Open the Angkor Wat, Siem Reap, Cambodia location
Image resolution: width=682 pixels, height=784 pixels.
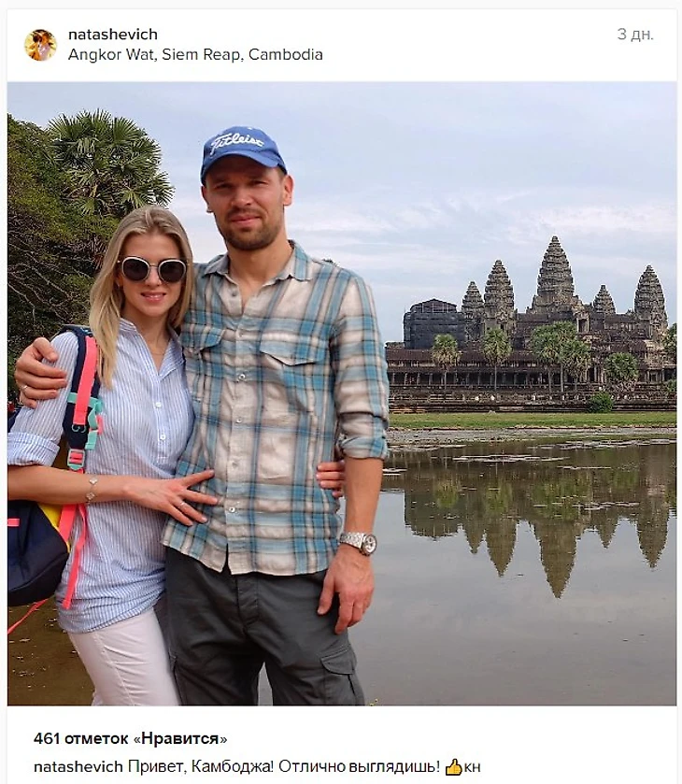click(x=195, y=54)
